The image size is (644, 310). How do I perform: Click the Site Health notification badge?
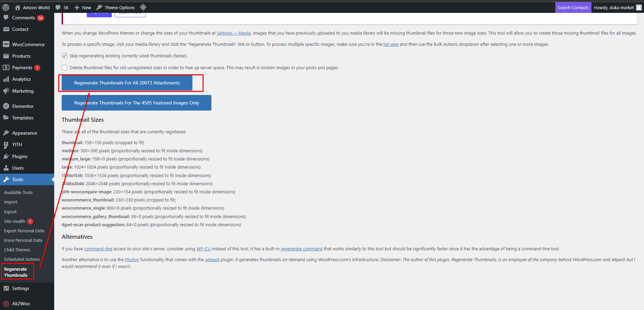(30, 221)
